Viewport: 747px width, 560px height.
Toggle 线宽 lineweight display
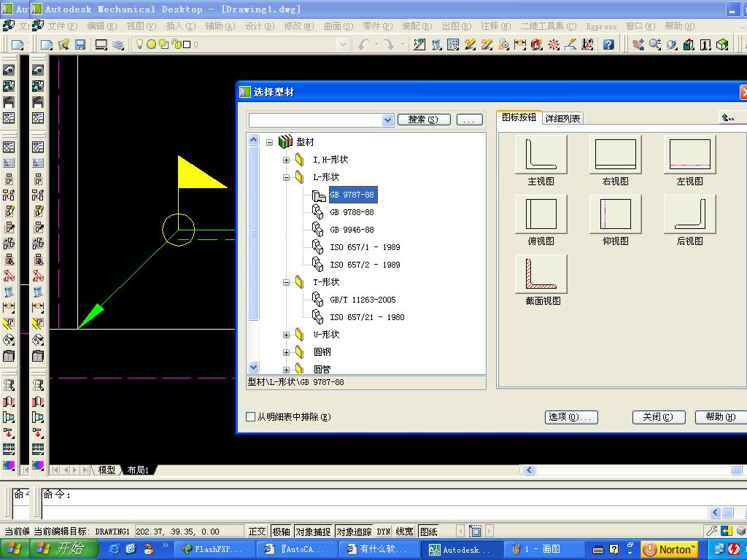[404, 532]
